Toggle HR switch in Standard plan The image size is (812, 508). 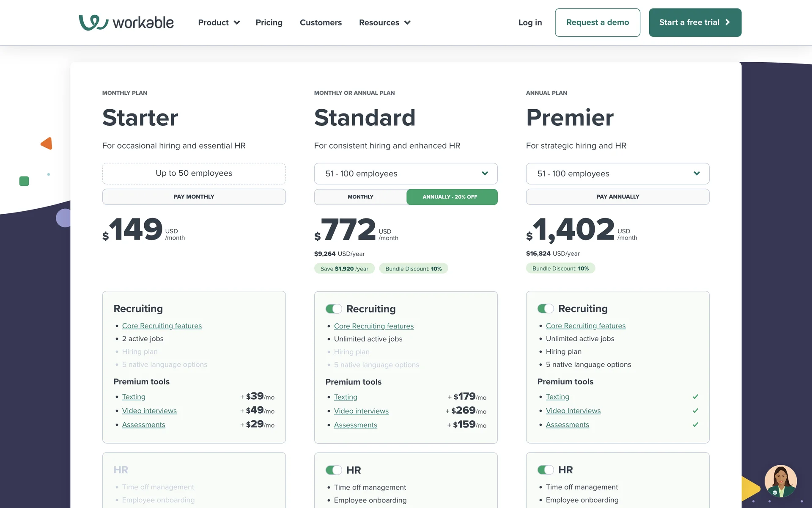[x=334, y=470]
